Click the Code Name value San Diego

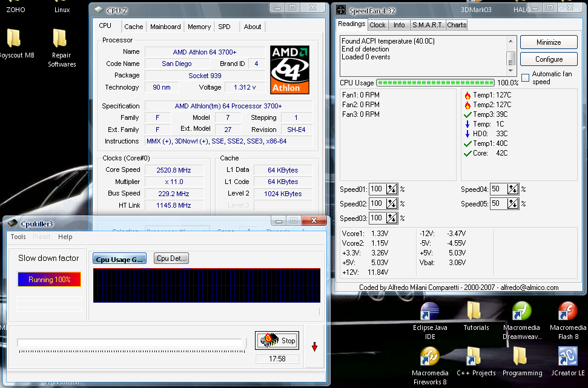[177, 64]
